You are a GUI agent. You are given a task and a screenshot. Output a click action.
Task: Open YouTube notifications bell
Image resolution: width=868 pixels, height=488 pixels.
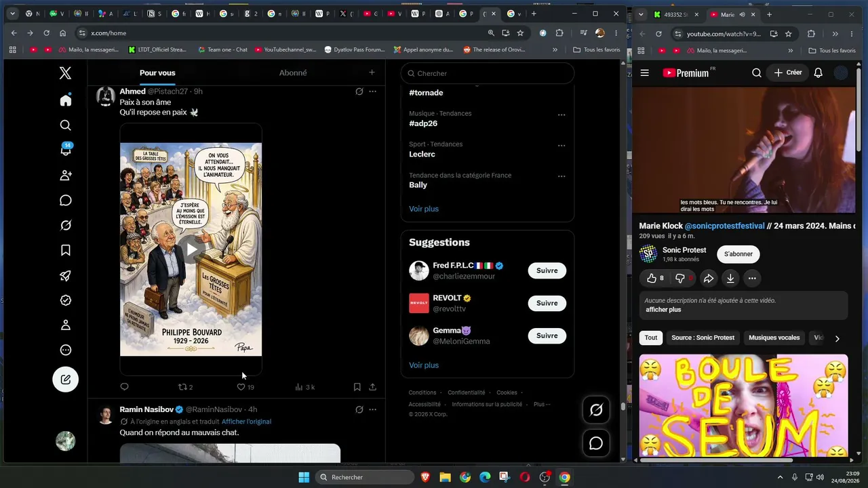coord(818,73)
